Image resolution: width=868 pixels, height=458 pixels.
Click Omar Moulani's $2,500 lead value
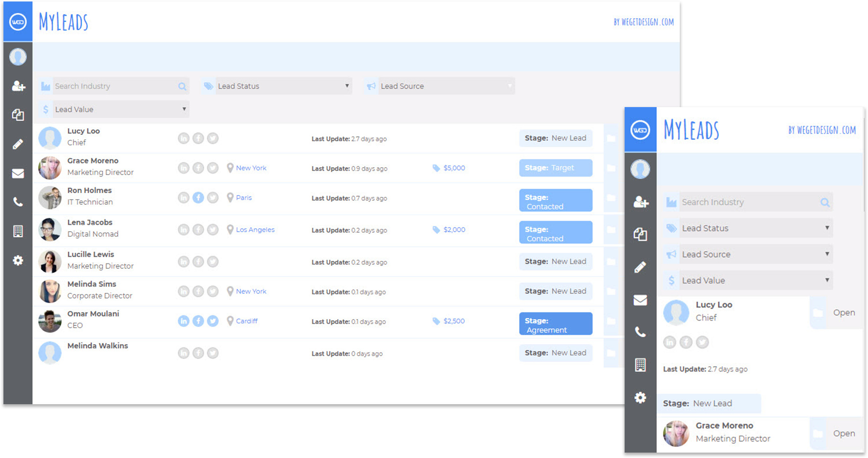pos(454,321)
